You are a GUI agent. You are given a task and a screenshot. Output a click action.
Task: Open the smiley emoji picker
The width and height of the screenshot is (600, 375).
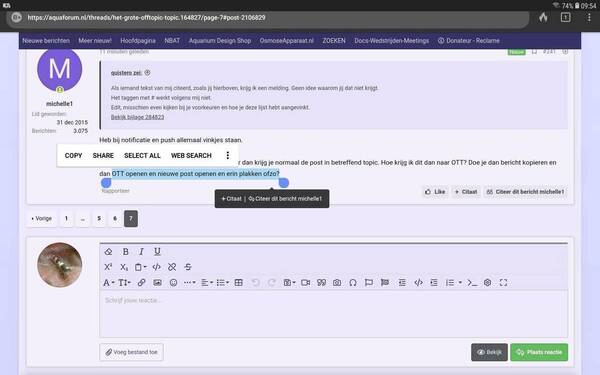coord(173,283)
